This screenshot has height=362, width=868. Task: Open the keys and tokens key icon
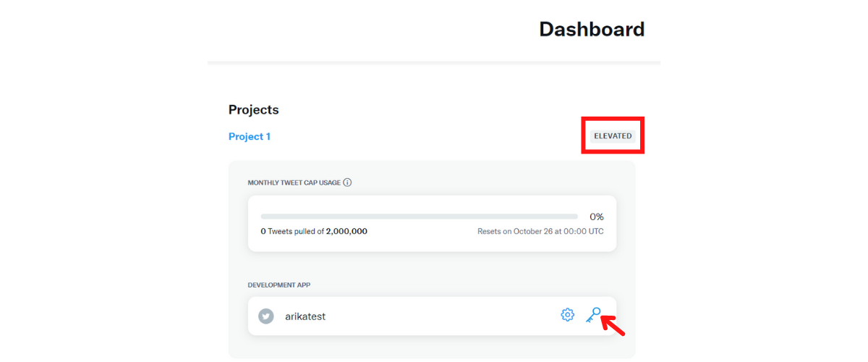593,315
